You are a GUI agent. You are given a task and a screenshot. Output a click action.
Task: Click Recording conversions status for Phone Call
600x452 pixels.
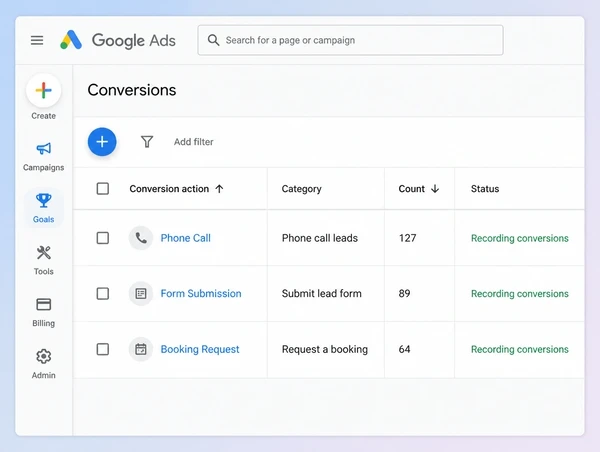point(520,238)
